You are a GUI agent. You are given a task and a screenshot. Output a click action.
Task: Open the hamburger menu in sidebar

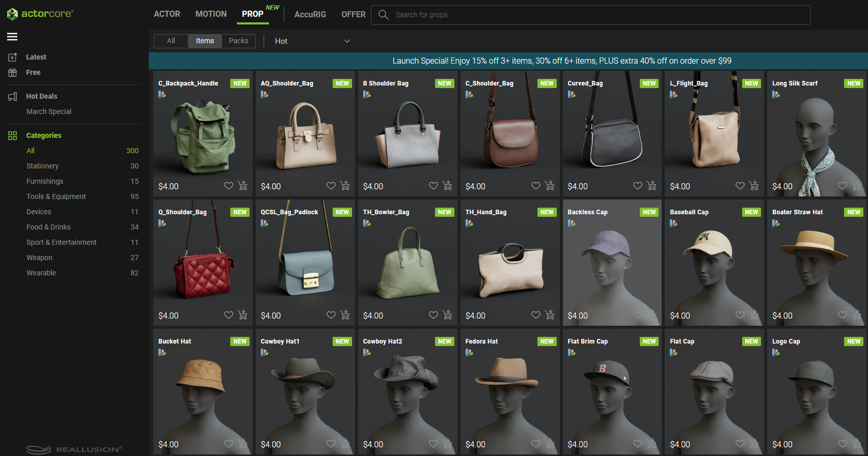(12, 37)
